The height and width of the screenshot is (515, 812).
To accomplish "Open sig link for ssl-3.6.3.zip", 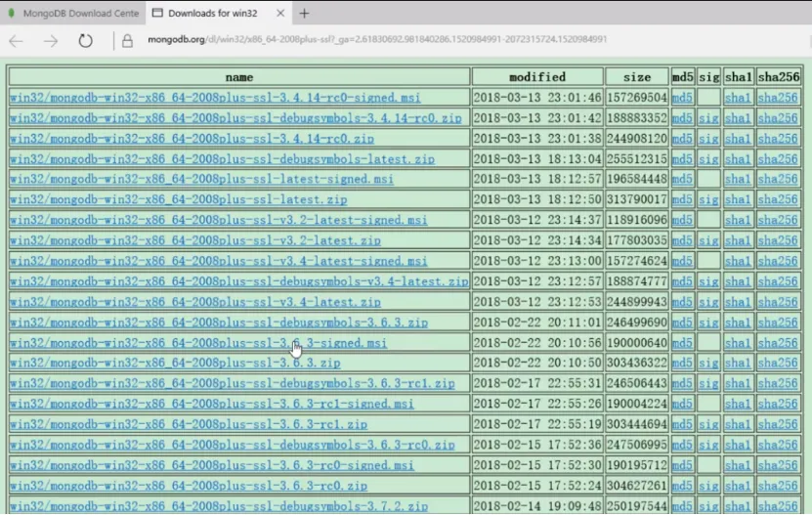I will click(x=708, y=363).
